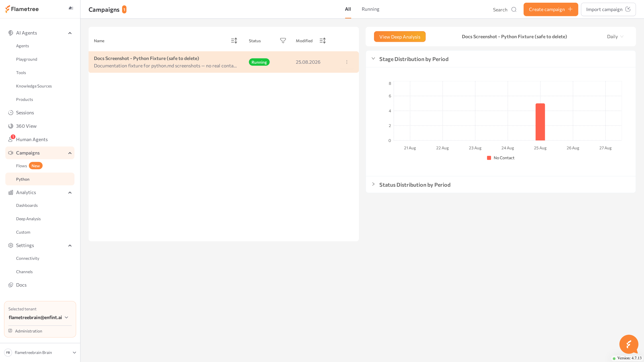Click the Administration icon
This screenshot has width=644, height=362.
click(x=10, y=331)
